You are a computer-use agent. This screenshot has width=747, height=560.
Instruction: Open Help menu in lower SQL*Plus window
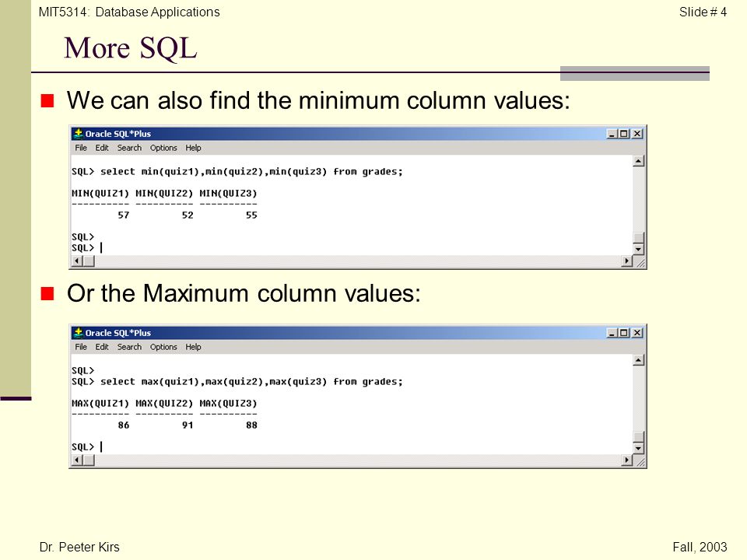[x=193, y=347]
